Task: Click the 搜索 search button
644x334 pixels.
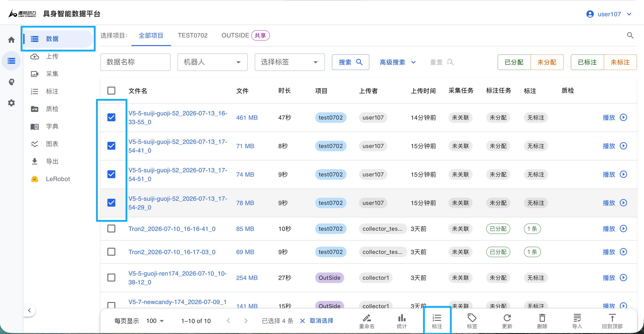Action: [350, 62]
